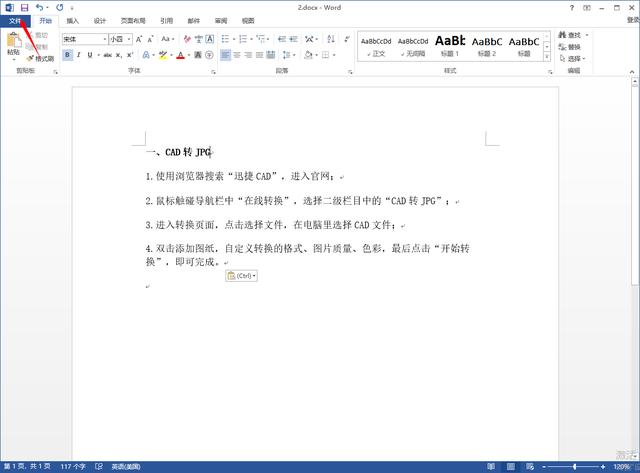
Task: Switch to the Page Layout (页面布局) tab
Action: pos(133,21)
